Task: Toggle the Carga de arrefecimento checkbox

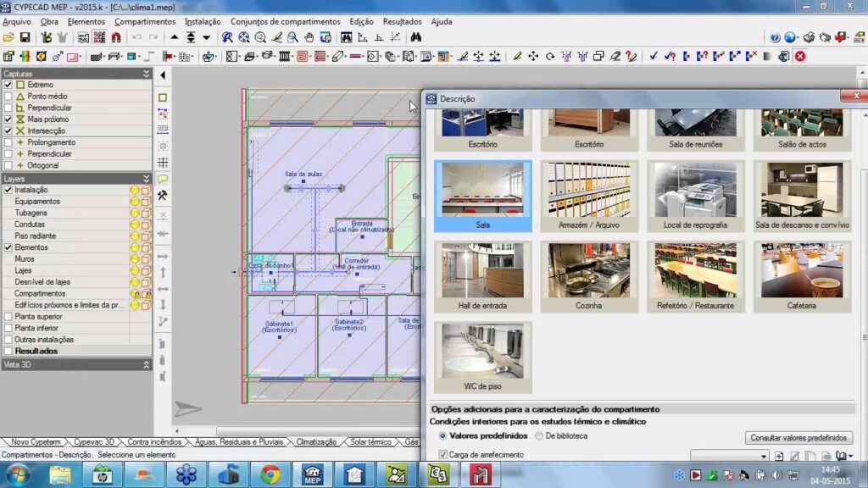Action: pos(442,455)
